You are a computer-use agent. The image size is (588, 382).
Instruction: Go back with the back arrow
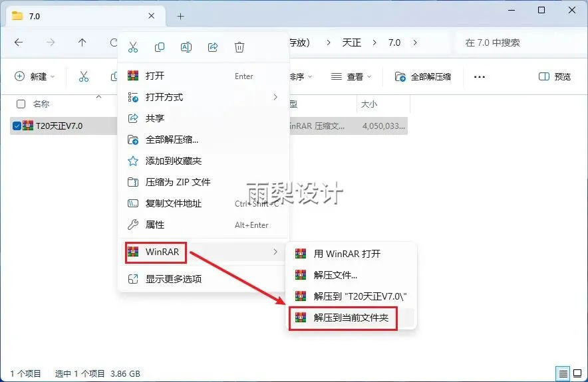coord(19,43)
